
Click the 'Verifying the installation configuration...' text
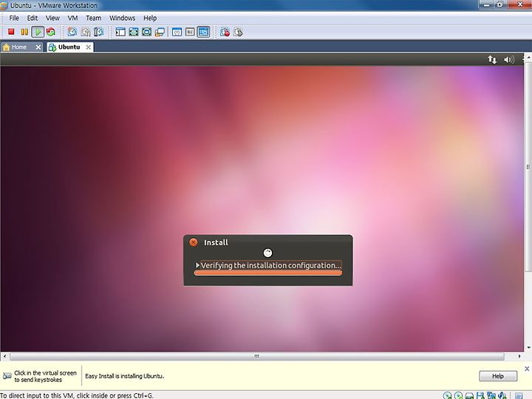click(x=270, y=265)
